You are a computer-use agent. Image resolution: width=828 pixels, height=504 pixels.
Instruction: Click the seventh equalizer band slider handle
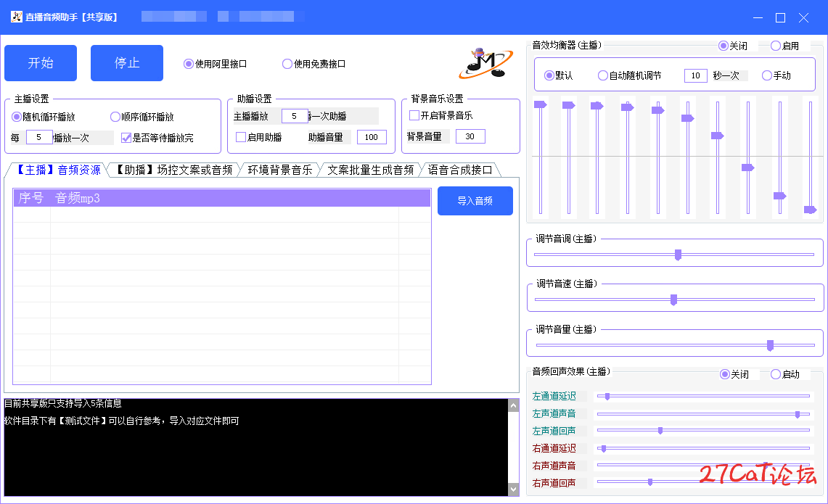(x=717, y=136)
